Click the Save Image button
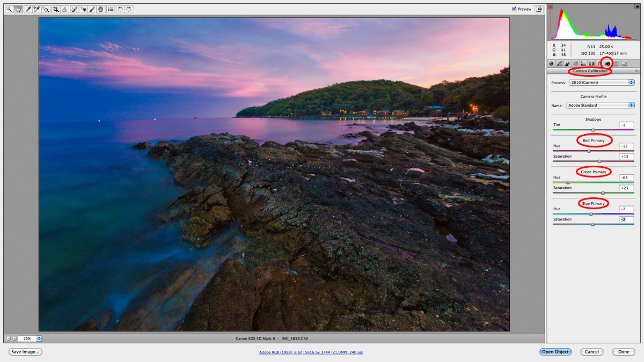 coord(25,352)
